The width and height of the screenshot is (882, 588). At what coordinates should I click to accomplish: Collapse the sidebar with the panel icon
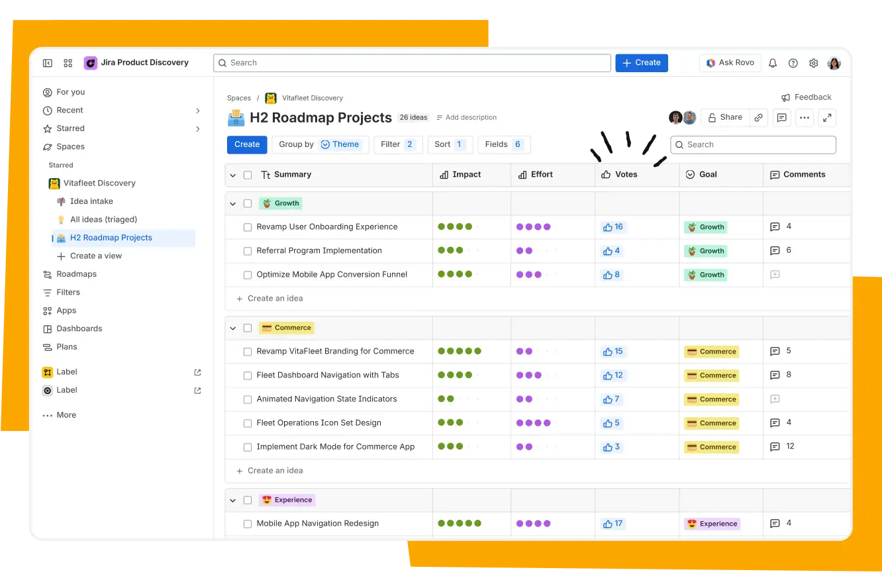pos(48,63)
